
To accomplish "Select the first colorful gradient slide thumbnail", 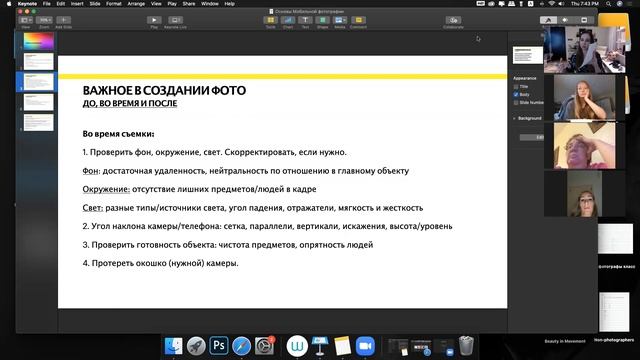I will coord(38,41).
